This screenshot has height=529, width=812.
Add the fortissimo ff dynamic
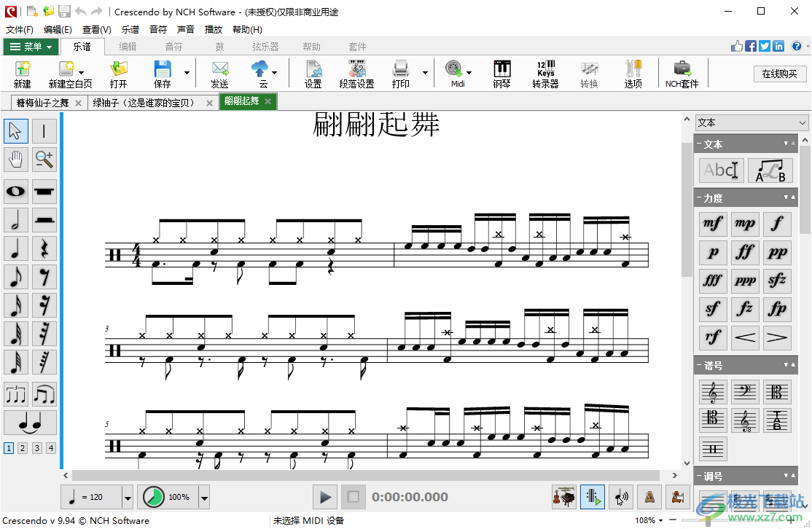coord(745,252)
